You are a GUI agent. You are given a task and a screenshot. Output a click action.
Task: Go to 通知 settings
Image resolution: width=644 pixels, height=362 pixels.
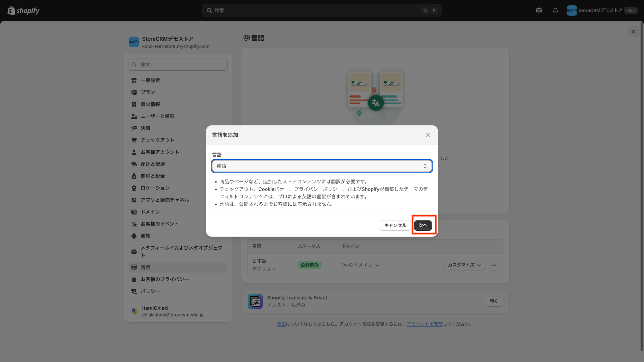[x=145, y=236]
